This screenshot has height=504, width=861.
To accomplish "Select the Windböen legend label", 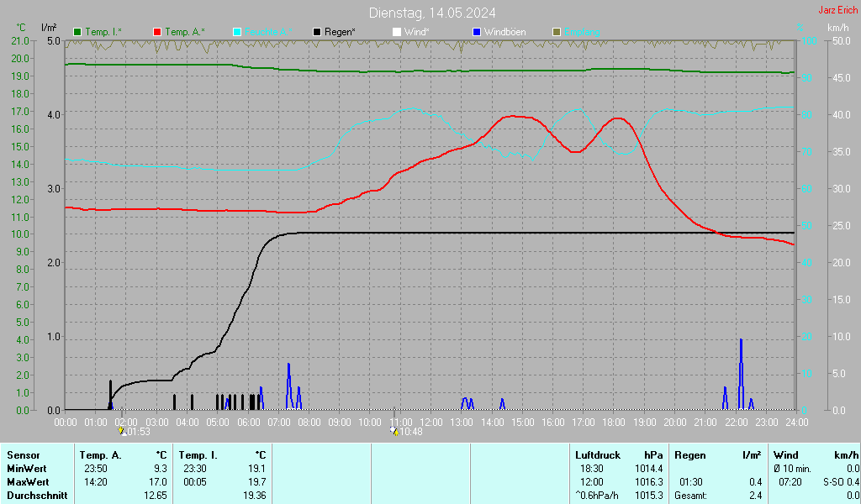I will pyautogui.click(x=505, y=32).
